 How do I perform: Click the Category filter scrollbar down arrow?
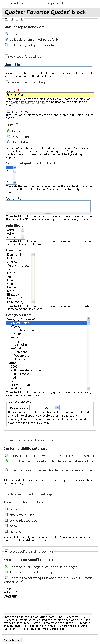pyautogui.click(x=89, y=389)
